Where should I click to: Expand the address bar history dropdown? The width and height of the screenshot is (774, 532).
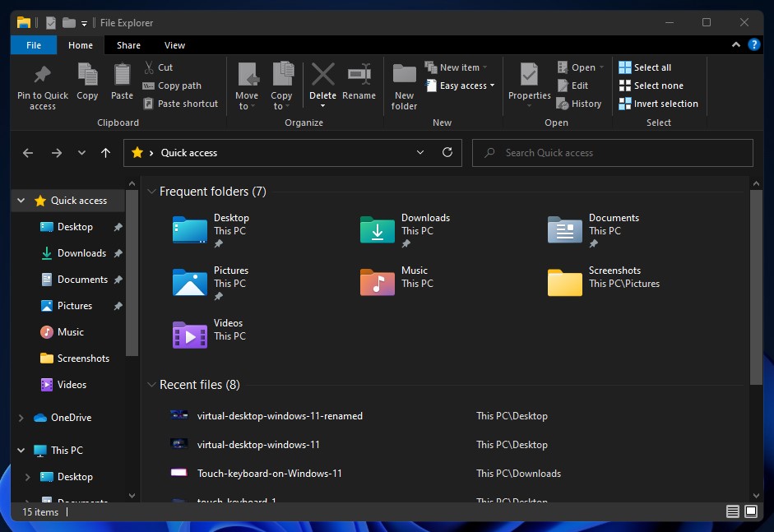[x=420, y=152]
